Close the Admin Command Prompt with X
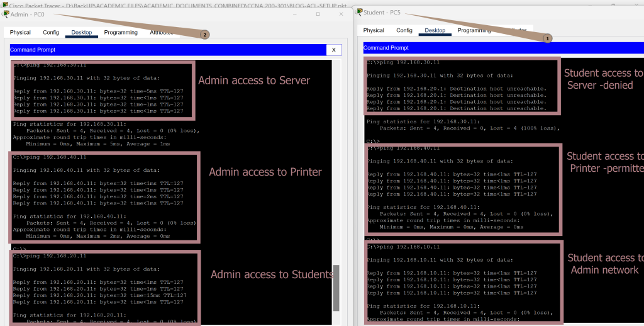The image size is (644, 326). pyautogui.click(x=334, y=50)
